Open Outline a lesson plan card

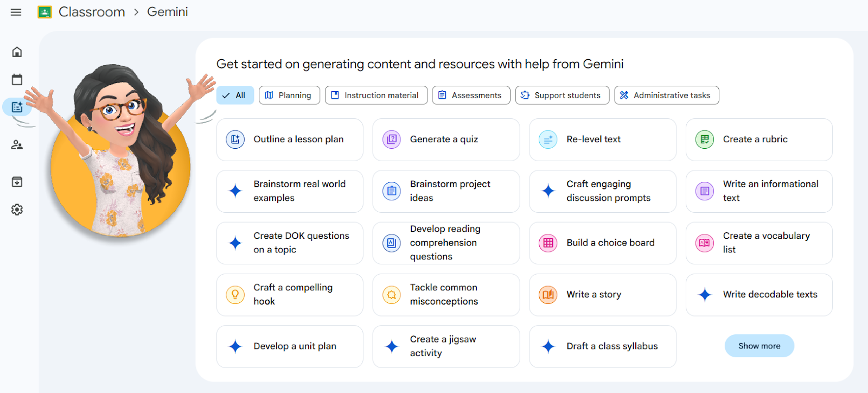point(289,140)
